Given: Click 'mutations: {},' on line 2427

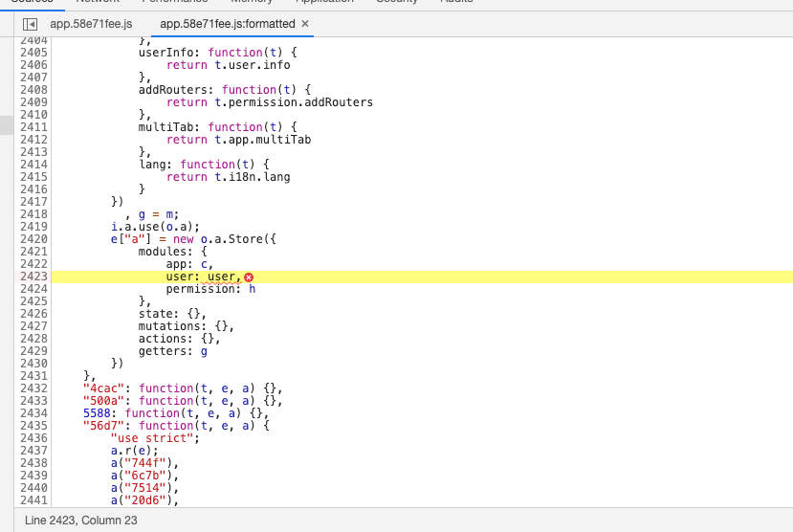Looking at the screenshot, I should pos(187,326).
